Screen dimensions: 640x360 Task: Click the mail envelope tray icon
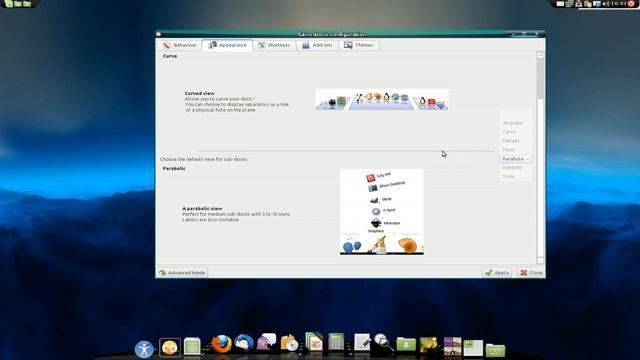(x=560, y=4)
